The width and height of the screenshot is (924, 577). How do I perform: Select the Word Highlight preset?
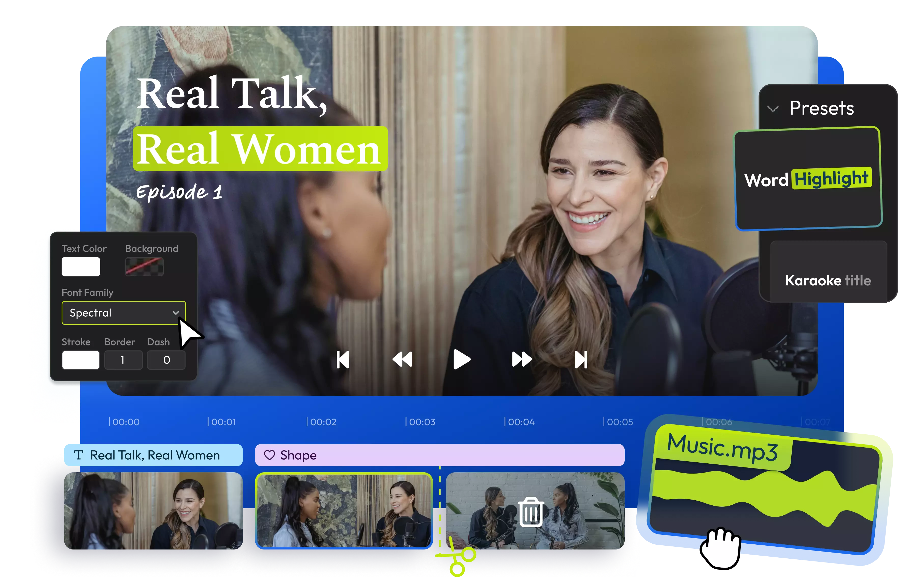(808, 179)
